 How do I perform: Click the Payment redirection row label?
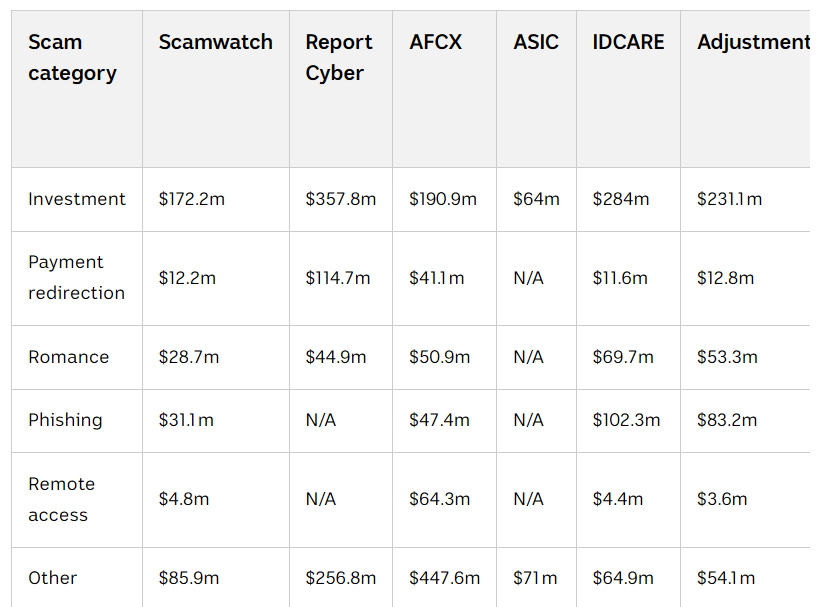[76, 277]
